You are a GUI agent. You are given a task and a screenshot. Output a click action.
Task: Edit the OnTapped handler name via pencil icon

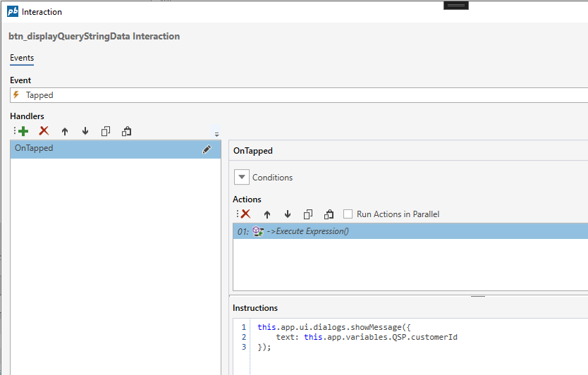pos(207,149)
